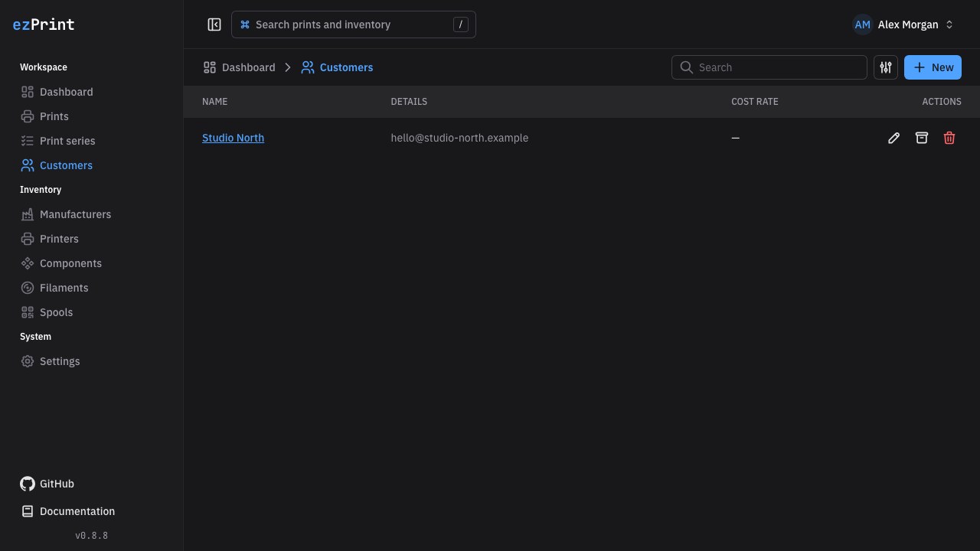Screen dimensions: 980x551
Task: Click the DETAILS column header
Action: click(409, 102)
